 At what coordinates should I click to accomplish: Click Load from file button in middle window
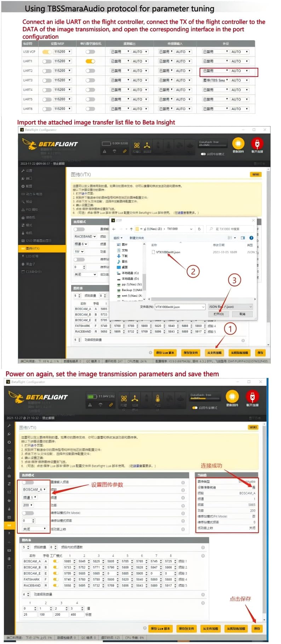click(x=214, y=353)
